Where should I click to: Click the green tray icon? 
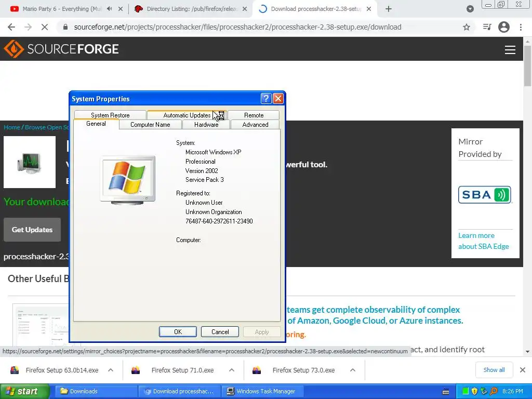(x=465, y=391)
